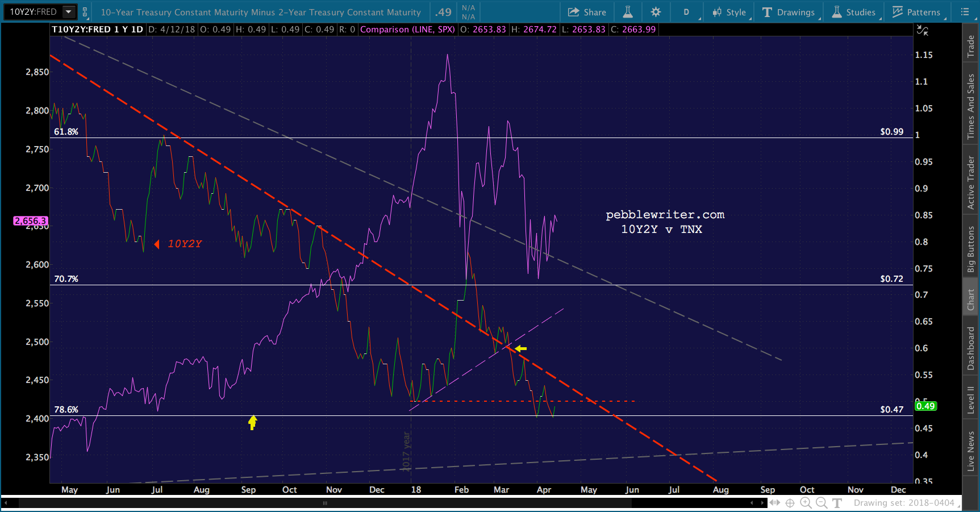Click the $0.47 price level label
Screen dimensions: 980x512
coord(891,409)
